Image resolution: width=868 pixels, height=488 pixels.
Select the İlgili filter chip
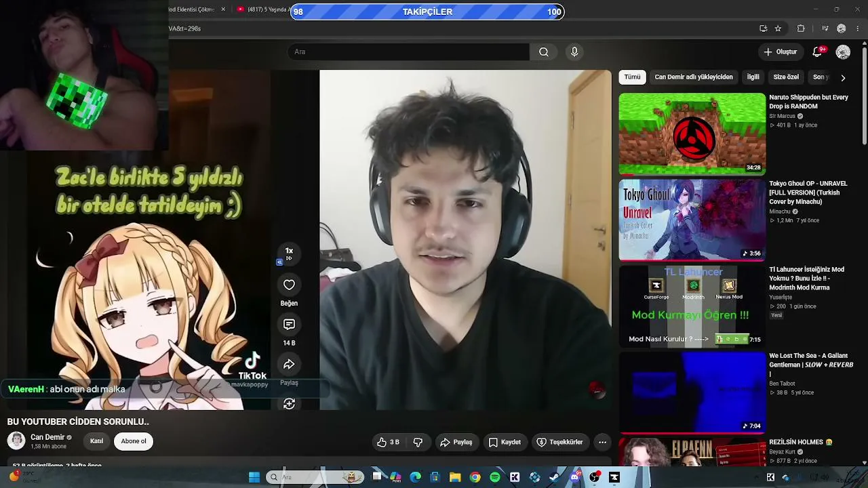[753, 77]
